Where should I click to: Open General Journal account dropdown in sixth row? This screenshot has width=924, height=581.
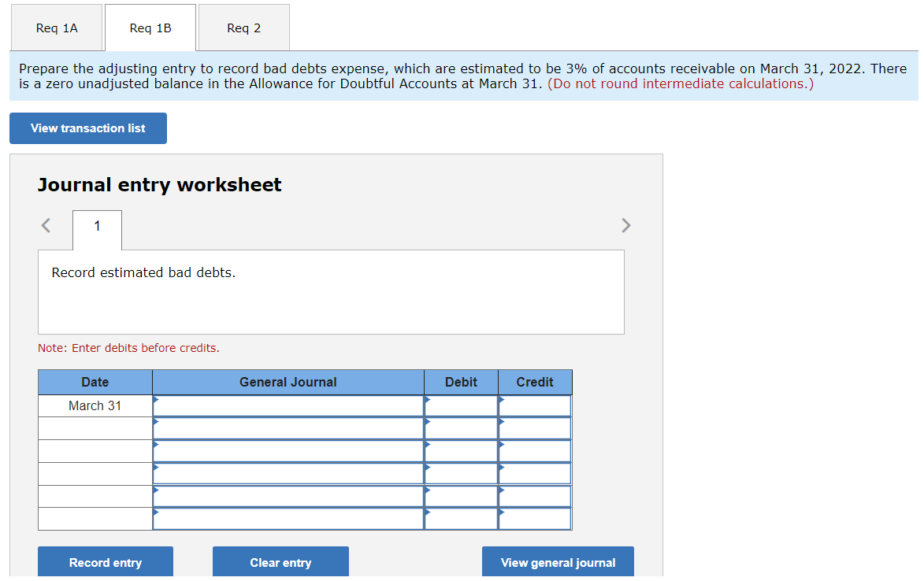tap(288, 519)
